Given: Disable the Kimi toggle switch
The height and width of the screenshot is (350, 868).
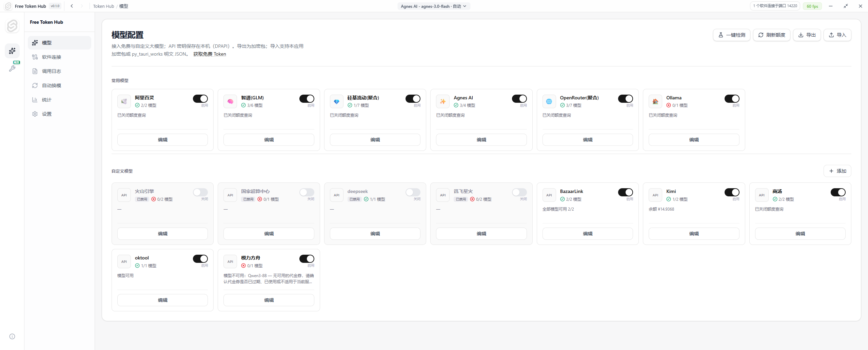Looking at the screenshot, I should [732, 192].
